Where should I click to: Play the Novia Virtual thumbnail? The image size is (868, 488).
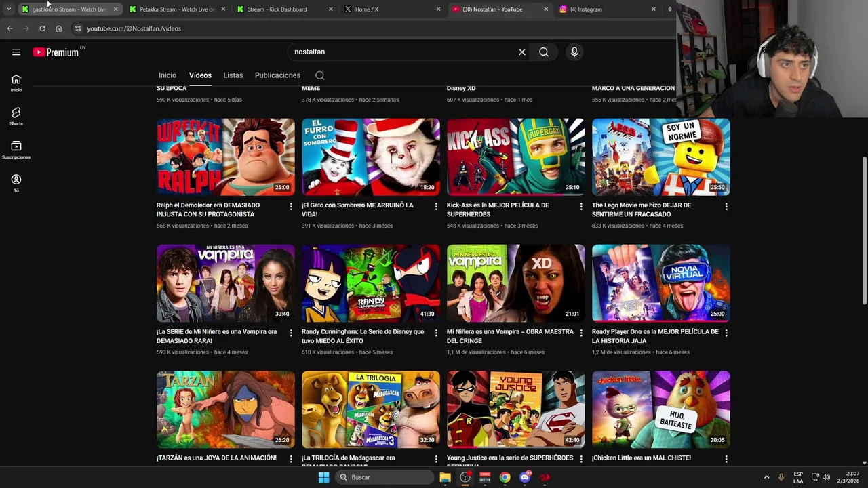(661, 283)
